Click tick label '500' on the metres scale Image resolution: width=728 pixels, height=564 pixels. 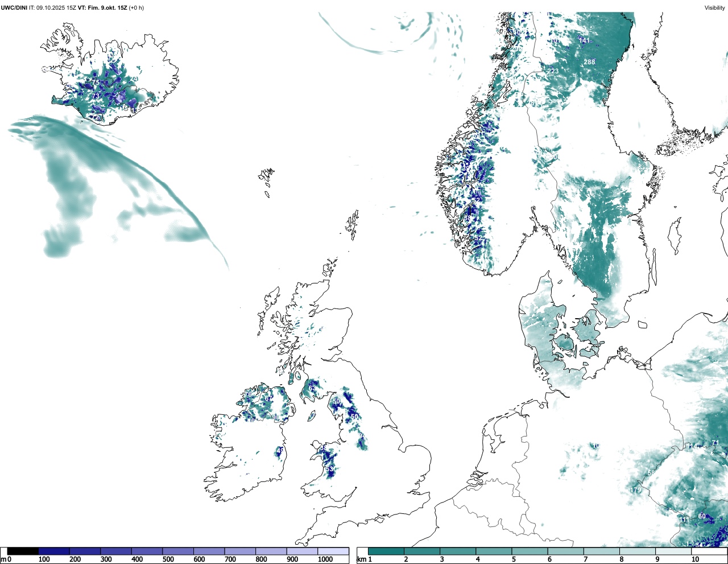tap(168, 559)
